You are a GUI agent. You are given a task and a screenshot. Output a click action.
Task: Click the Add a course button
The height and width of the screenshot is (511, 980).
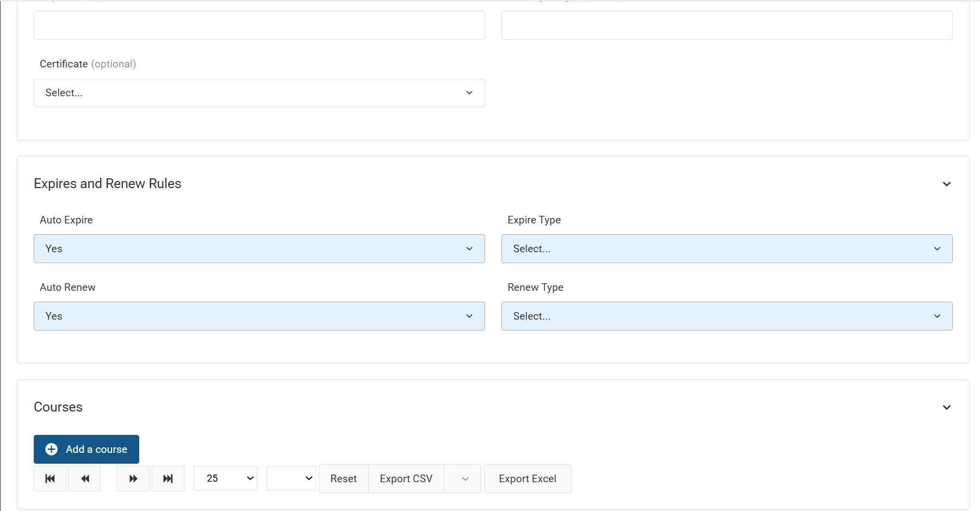86,449
